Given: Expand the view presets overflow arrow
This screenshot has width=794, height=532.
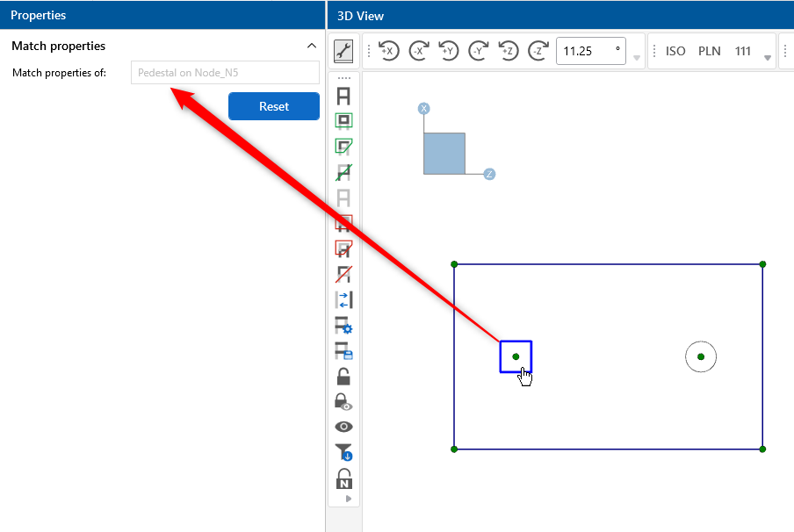Looking at the screenshot, I should [769, 58].
